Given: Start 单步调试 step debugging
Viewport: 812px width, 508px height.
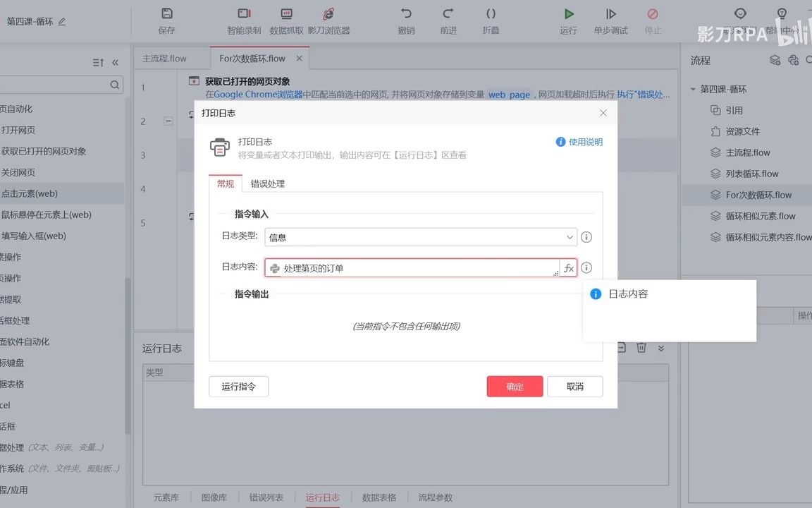Looking at the screenshot, I should tap(610, 19).
